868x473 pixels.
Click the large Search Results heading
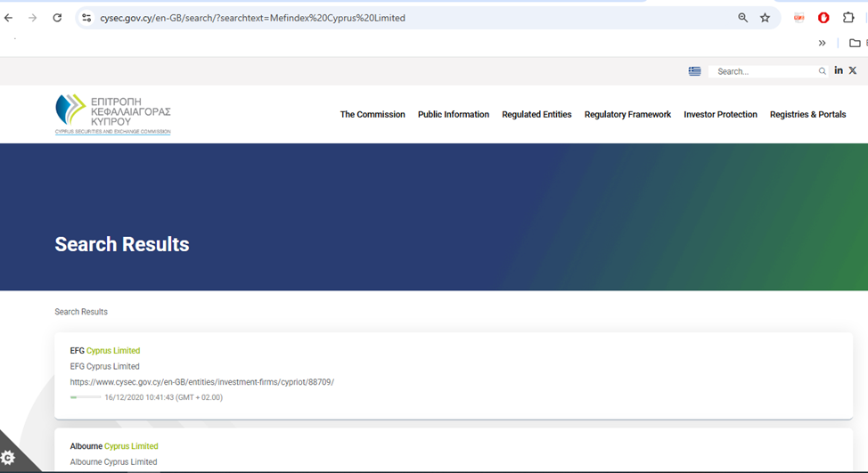tap(122, 245)
